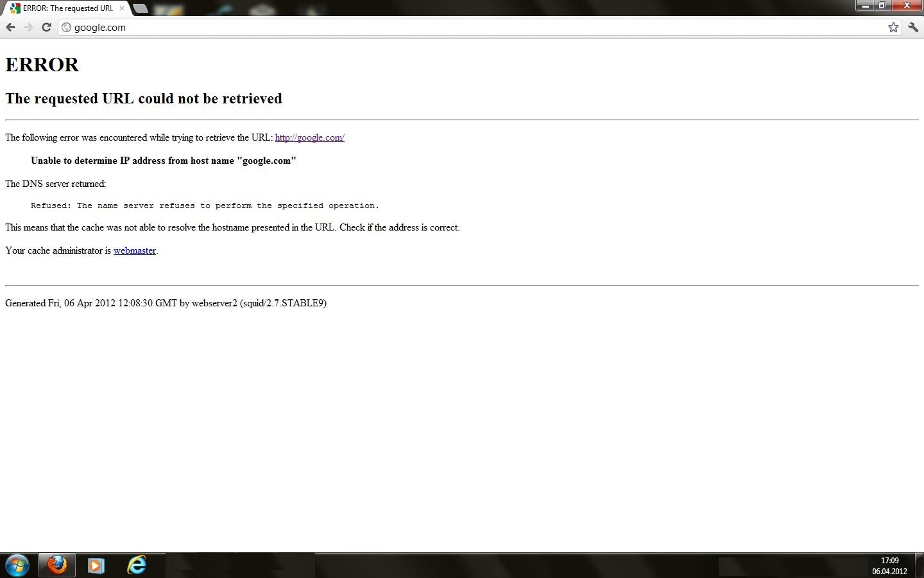Click "Your cache administrator is" text
Image resolution: width=924 pixels, height=578 pixels.
pyautogui.click(x=58, y=250)
